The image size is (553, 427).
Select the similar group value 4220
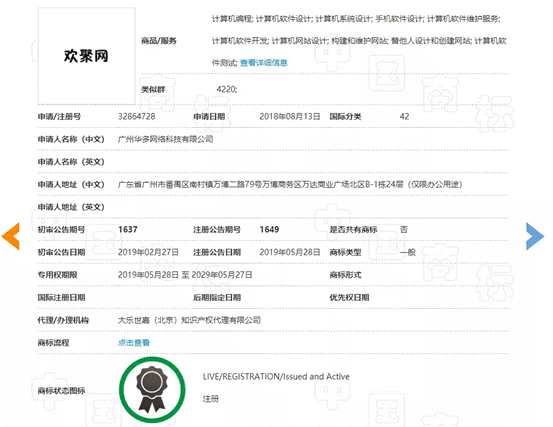226,89
